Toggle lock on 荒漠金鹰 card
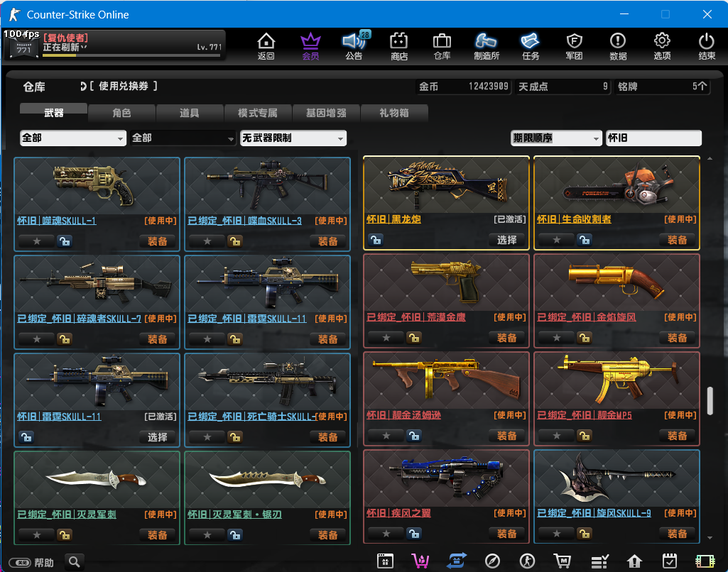This screenshot has width=728, height=572. tap(414, 338)
